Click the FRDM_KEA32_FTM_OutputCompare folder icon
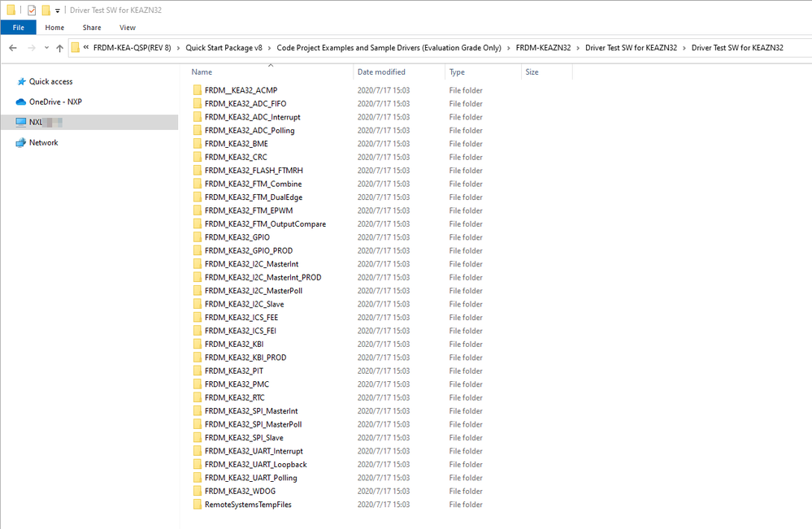 click(x=198, y=224)
